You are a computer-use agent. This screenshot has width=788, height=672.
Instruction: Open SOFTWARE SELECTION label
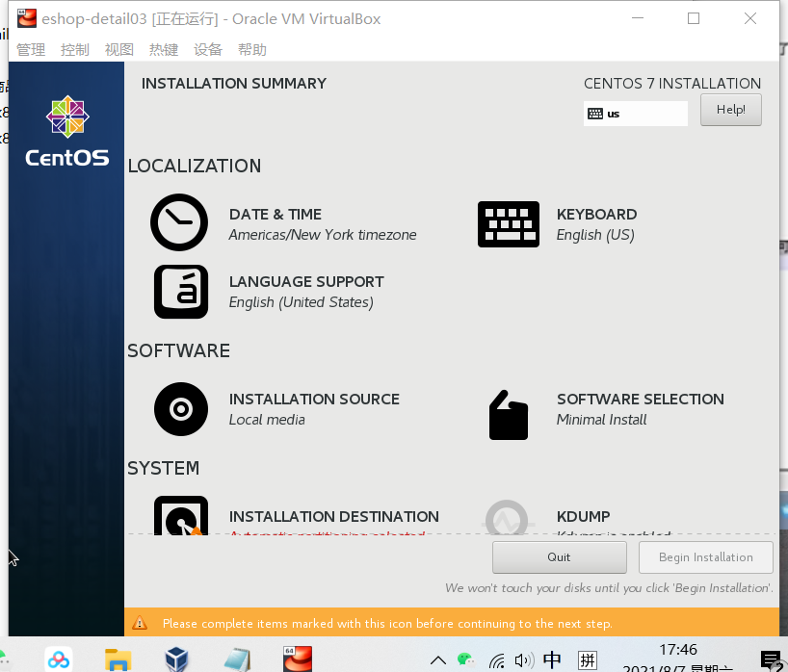[641, 400]
